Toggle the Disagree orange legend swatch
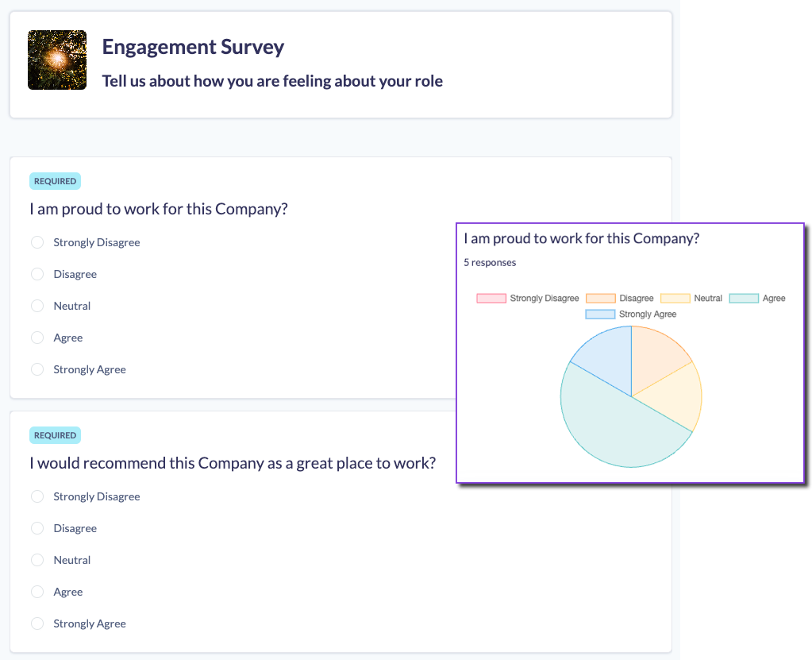 [x=601, y=299]
